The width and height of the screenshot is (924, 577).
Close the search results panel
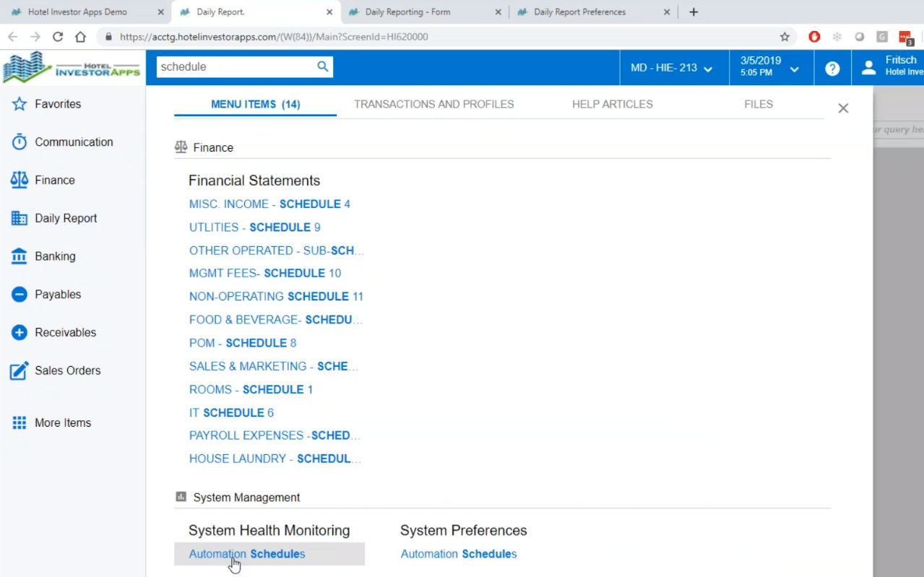tap(843, 108)
